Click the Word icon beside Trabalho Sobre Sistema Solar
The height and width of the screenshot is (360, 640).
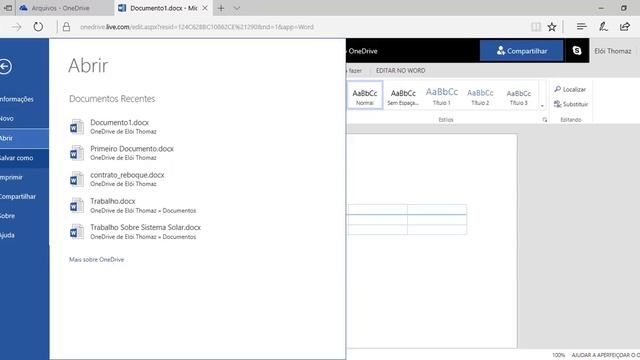click(76, 232)
